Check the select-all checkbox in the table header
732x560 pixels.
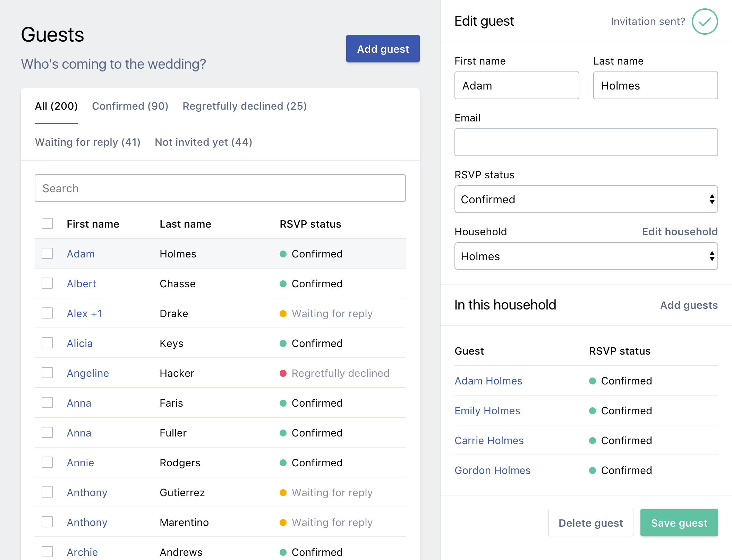(47, 224)
